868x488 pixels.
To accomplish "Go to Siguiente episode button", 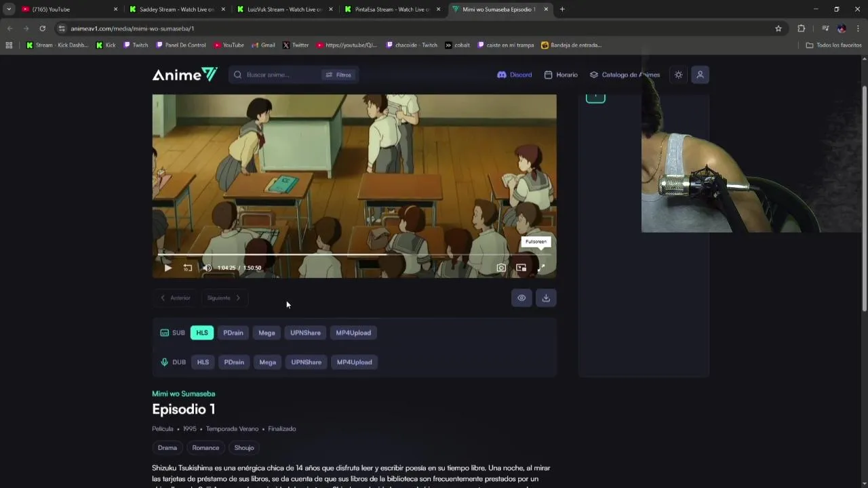I will 224,298.
